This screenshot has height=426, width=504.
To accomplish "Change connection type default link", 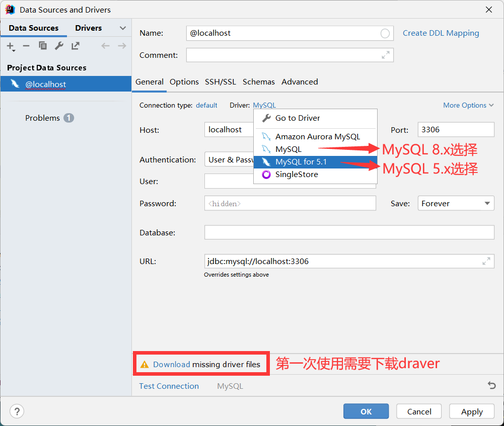I will [x=206, y=105].
